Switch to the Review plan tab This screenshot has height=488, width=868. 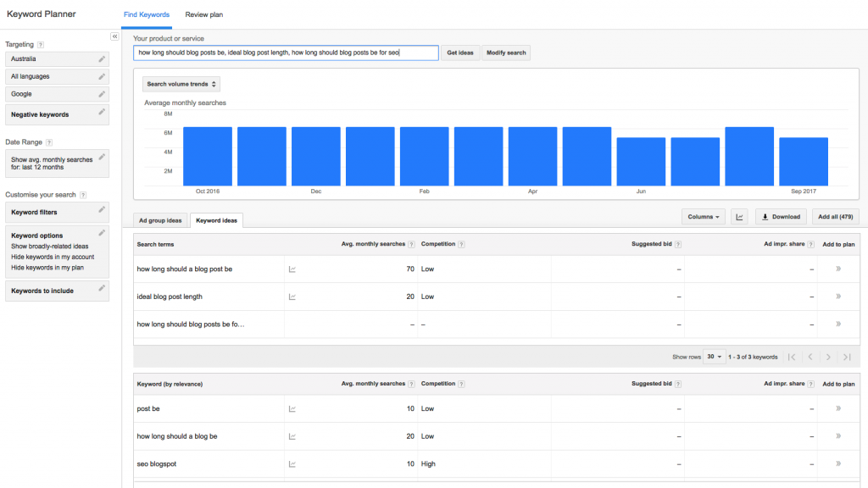203,14
